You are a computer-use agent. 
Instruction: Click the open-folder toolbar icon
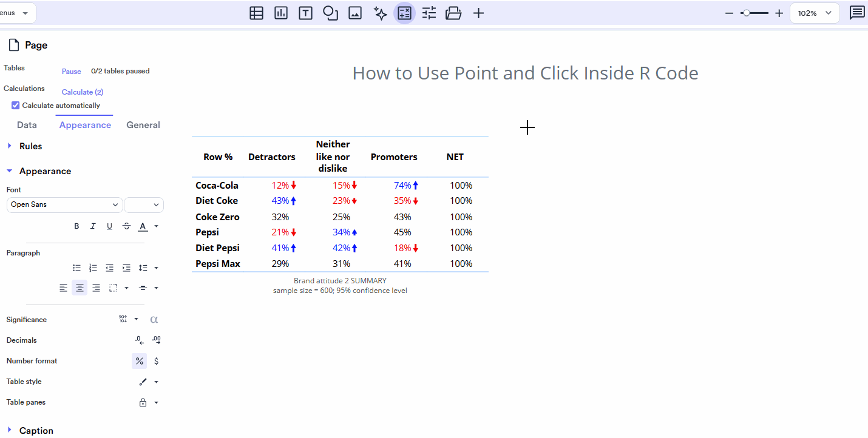[x=453, y=13]
